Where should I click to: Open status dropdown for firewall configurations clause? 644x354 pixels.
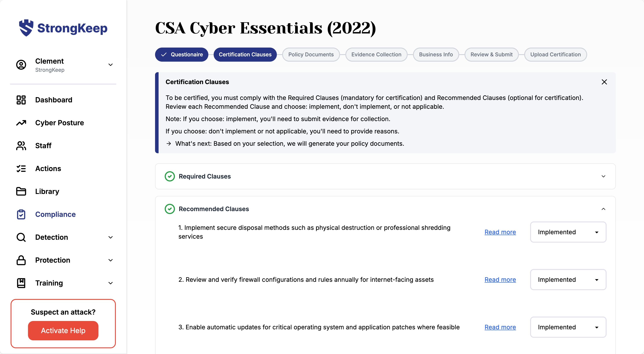coord(568,280)
